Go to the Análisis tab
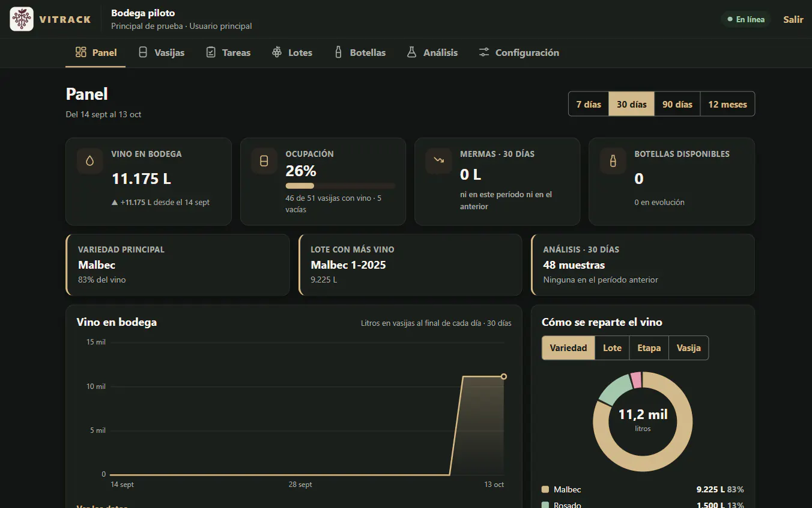 tap(432, 53)
